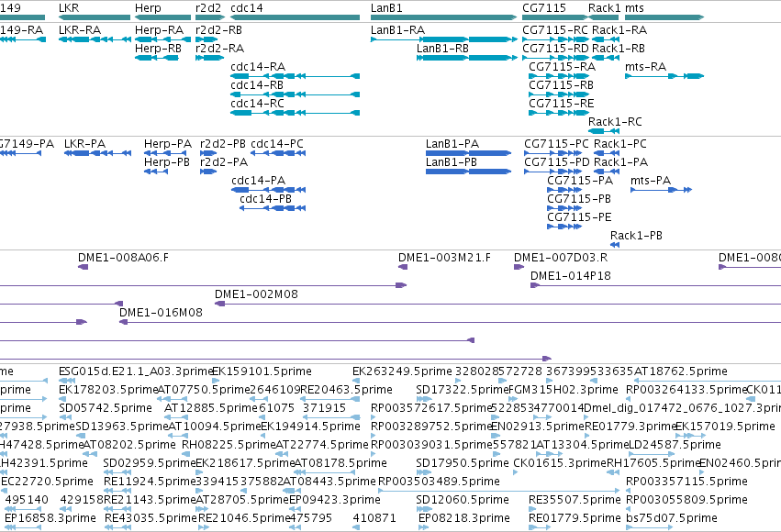The width and height of the screenshot is (781, 532).
Task: Select protein label cdc14-PC
Action: tap(277, 144)
